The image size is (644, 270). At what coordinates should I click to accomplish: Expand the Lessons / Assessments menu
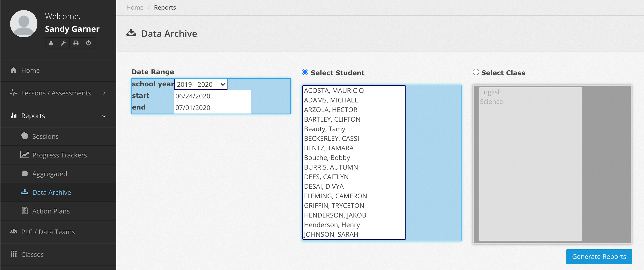(x=58, y=93)
